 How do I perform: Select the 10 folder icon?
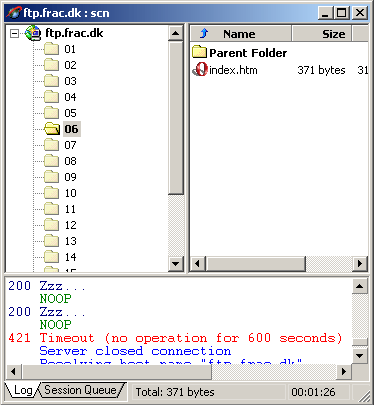[x=51, y=193]
